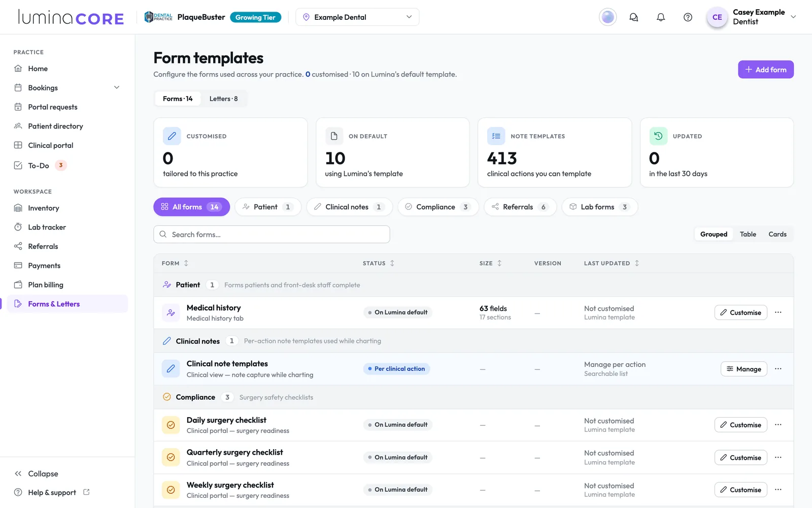
Task: Click the glowing assistant orb icon
Action: pos(607,17)
